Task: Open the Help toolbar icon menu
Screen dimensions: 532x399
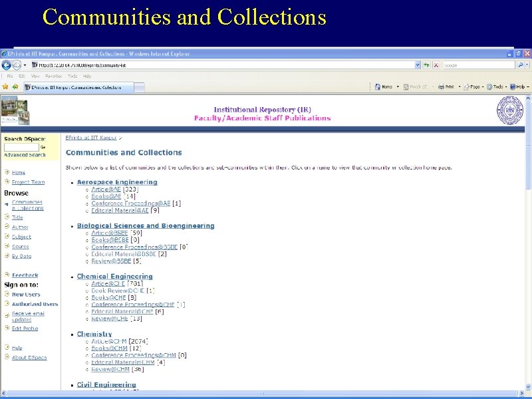Action: click(x=519, y=87)
